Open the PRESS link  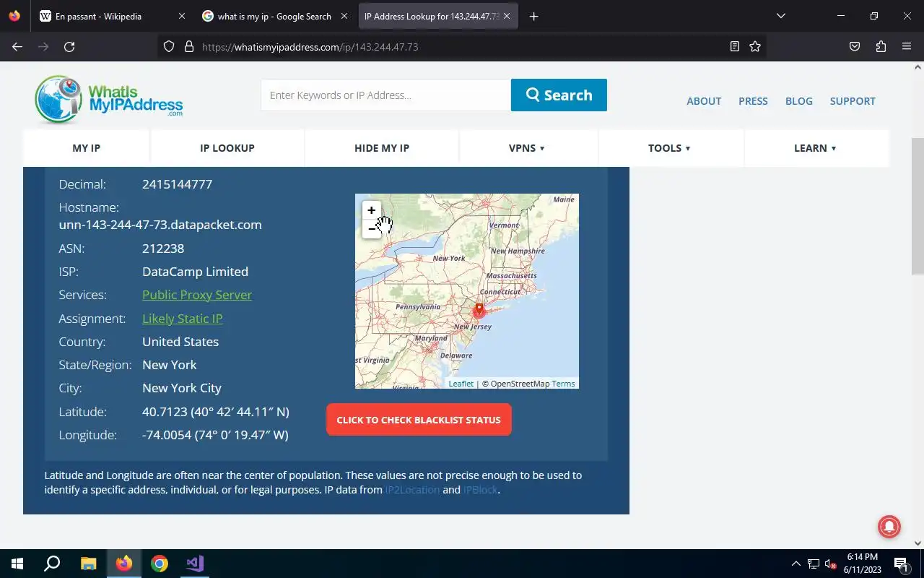753,101
